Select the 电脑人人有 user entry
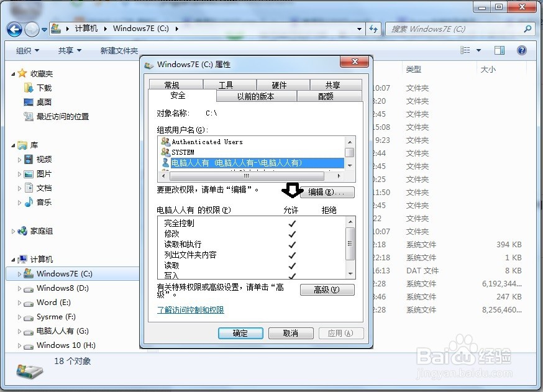 pos(252,163)
